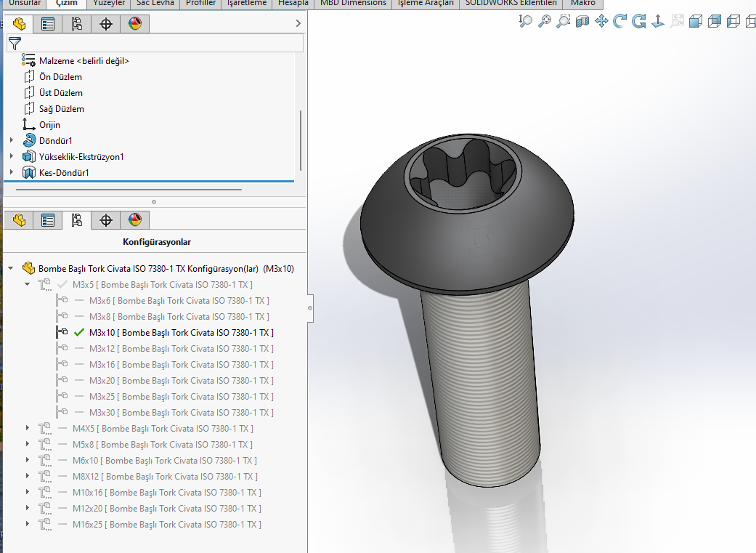Image resolution: width=756 pixels, height=553 pixels.
Task: Open ConfigurationManager tab in the upper panel
Action: pyautogui.click(x=76, y=24)
